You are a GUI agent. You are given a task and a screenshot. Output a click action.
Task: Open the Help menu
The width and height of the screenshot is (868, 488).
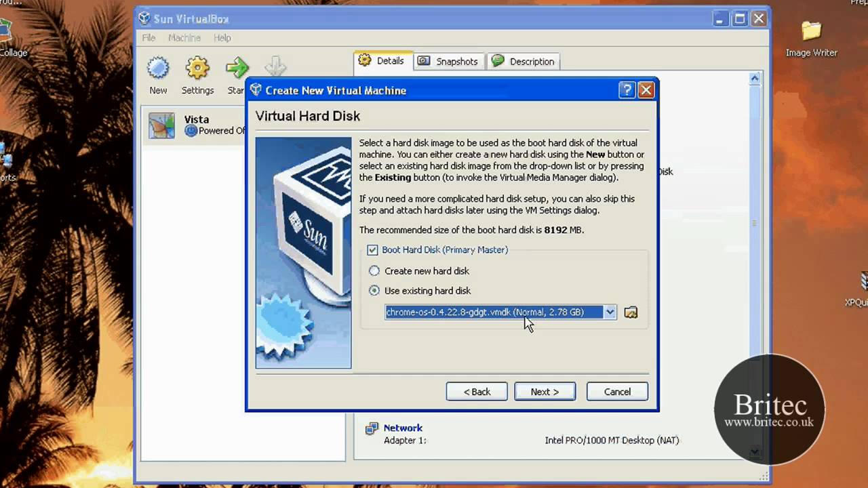tap(222, 38)
